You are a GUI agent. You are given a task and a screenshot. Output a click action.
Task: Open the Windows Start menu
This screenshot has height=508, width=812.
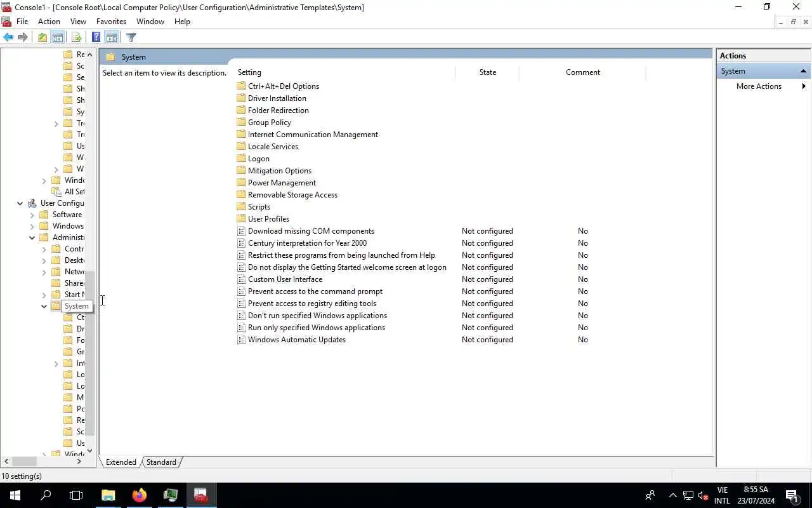click(x=15, y=495)
